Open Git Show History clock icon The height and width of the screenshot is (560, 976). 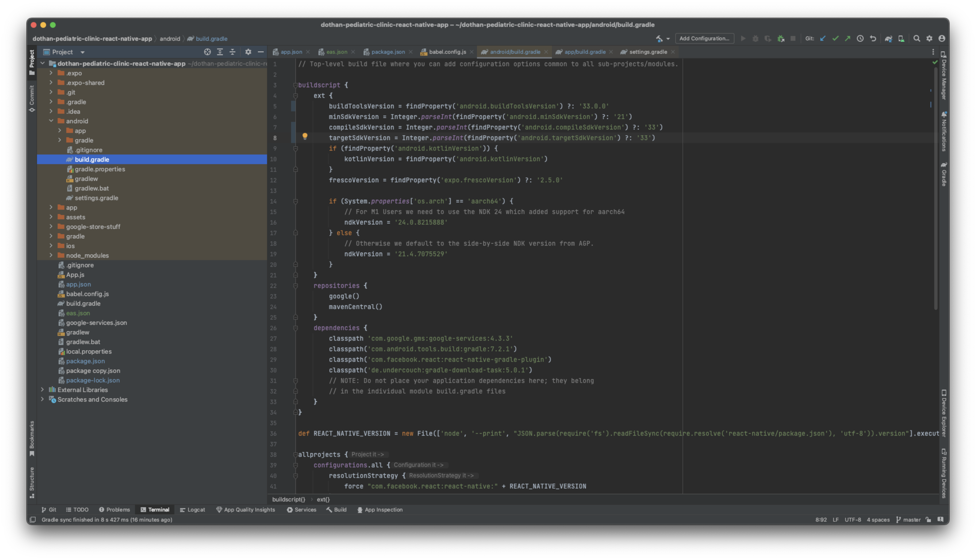click(860, 38)
